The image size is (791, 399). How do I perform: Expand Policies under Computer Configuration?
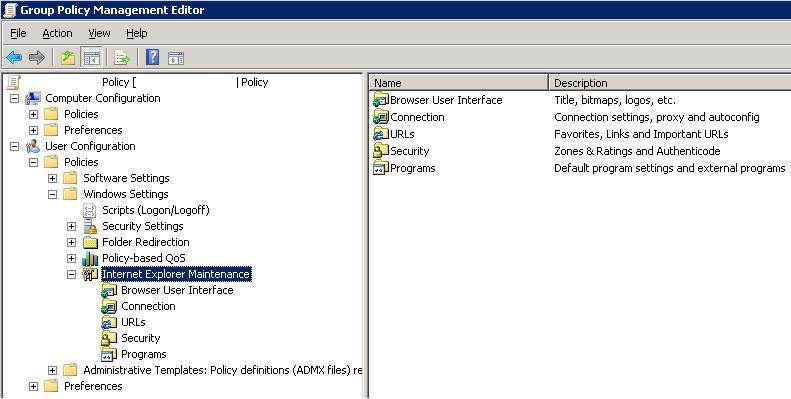33,115
